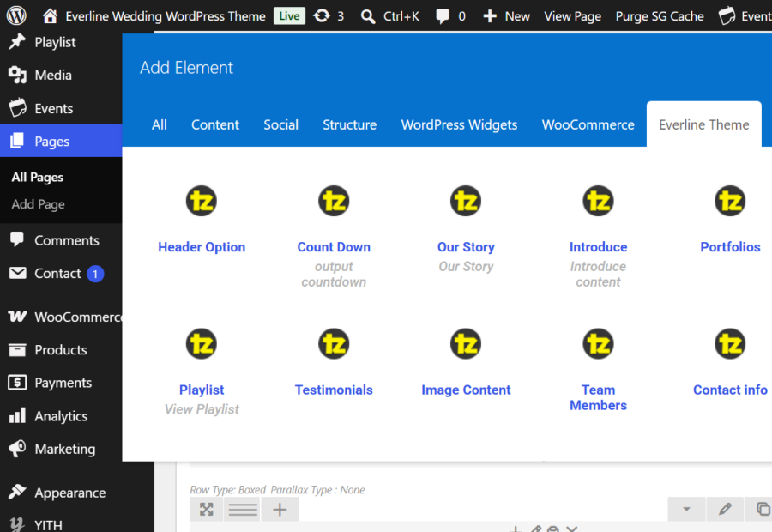Viewport: 772px width, 532px height.
Task: Click the Media icon in the sidebar
Action: click(17, 75)
